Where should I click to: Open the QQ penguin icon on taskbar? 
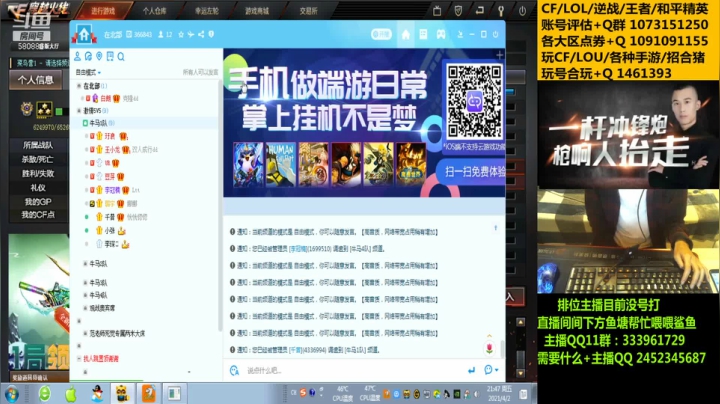click(x=97, y=394)
